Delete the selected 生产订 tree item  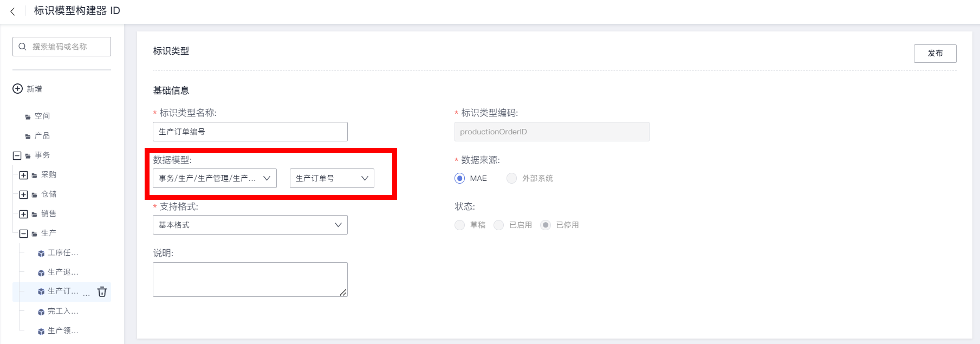(x=102, y=292)
